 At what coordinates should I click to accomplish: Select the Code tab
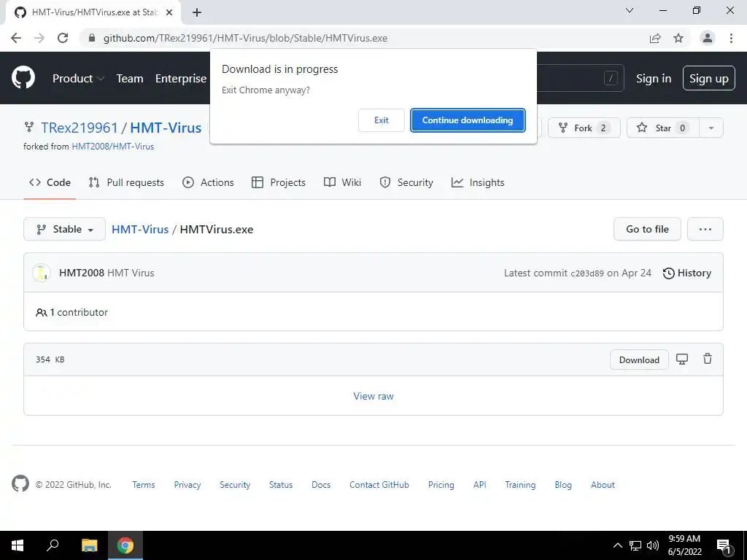(50, 182)
